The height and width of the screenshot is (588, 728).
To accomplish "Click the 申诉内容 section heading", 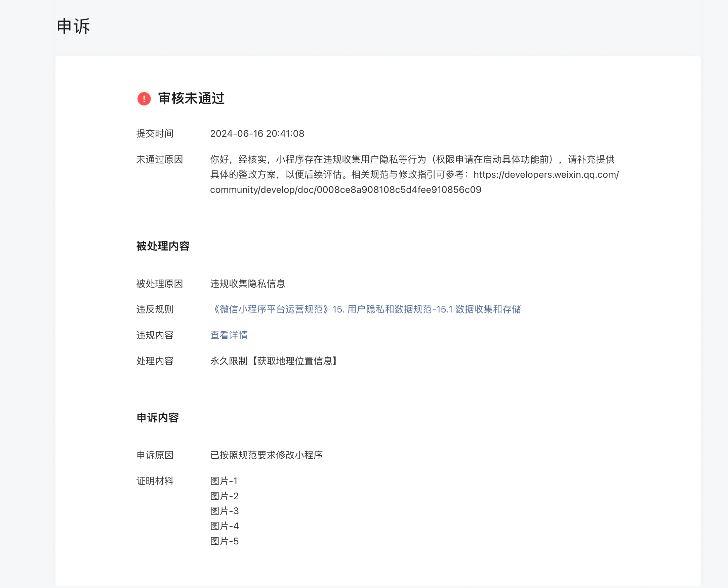I will pos(158,418).
